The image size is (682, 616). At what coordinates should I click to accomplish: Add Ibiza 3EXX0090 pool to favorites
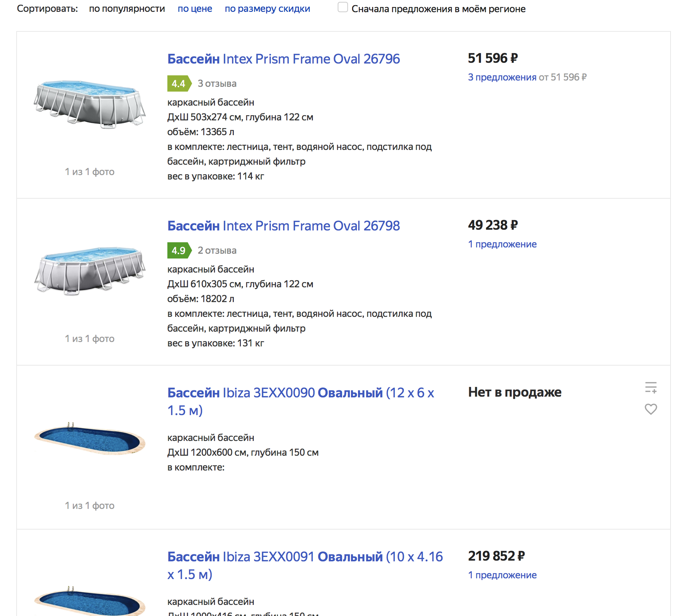pos(651,409)
